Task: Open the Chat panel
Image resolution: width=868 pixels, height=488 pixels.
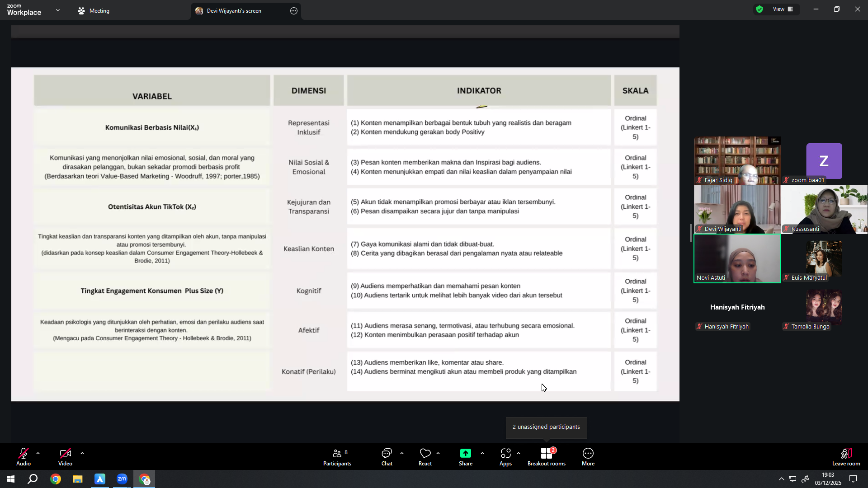Action: pyautogui.click(x=387, y=457)
